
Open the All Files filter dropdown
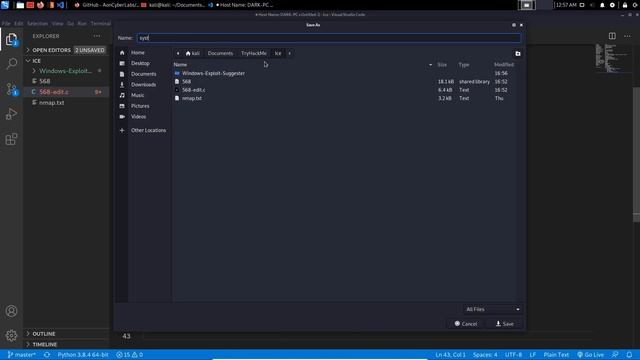492,309
